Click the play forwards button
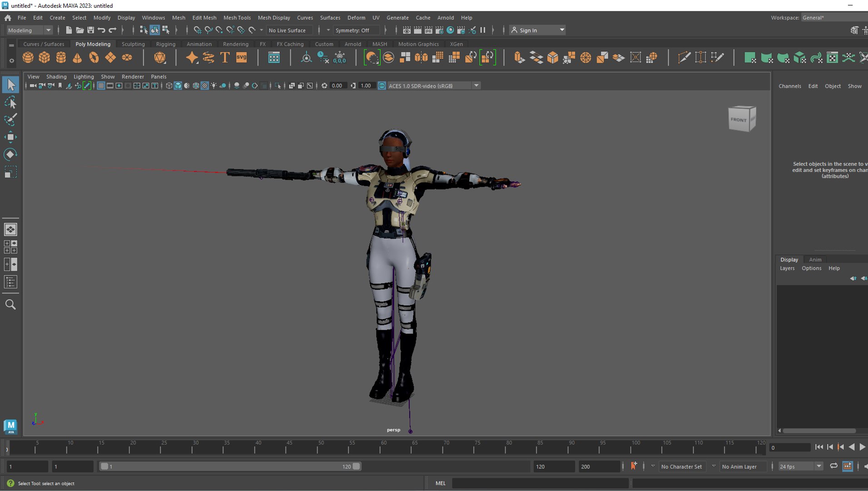 [x=862, y=447]
